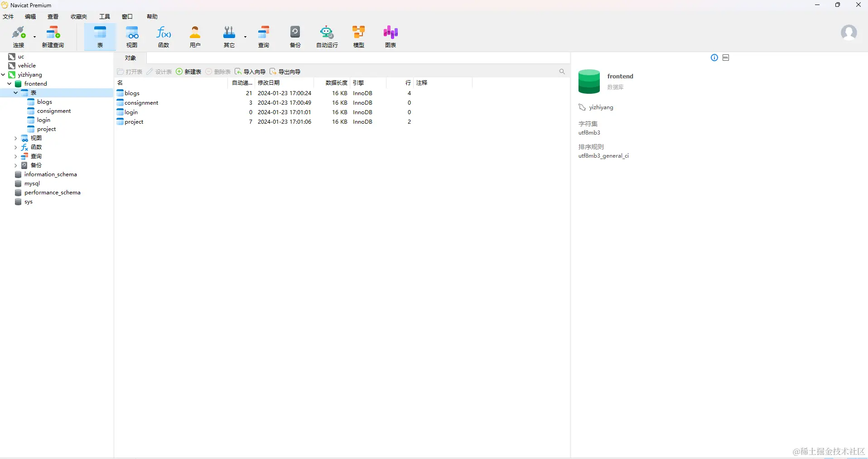This screenshot has width=868, height=459.
Task: Select the 视图 (View) toolbar icon
Action: click(x=132, y=37)
